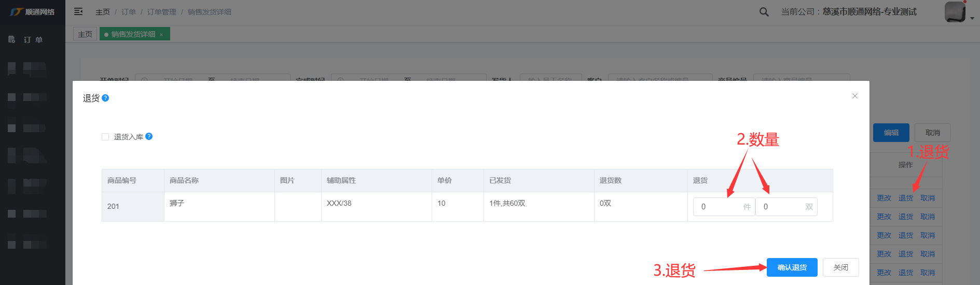Close the 退货 dialog with X icon
Image resolution: width=980 pixels, height=285 pixels.
tap(855, 96)
